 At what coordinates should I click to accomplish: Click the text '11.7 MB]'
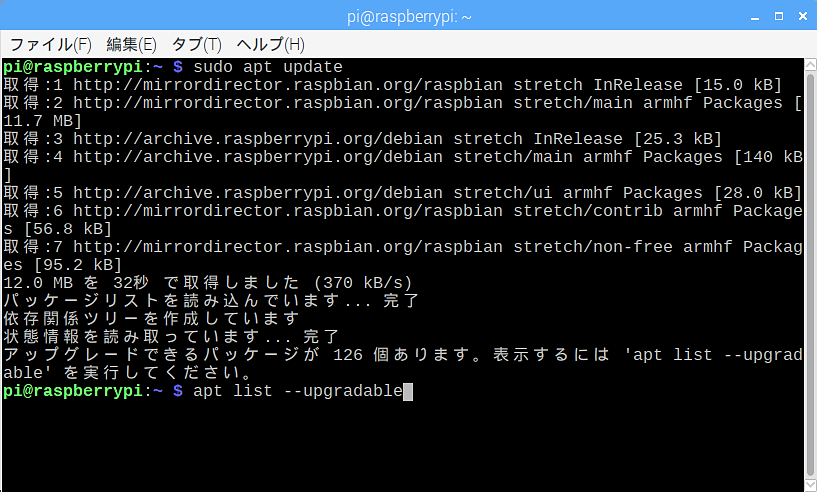coord(42,121)
